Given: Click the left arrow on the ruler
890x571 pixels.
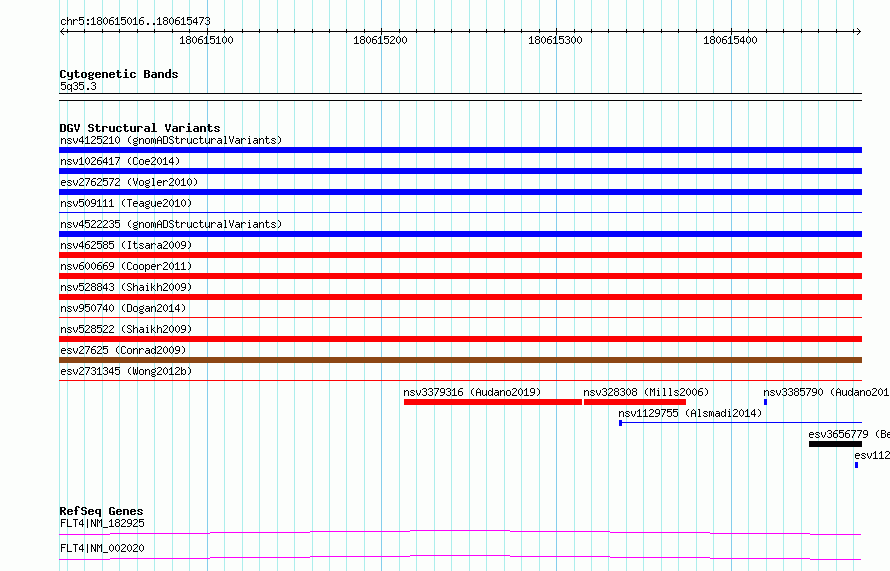Looking at the screenshot, I should pos(62,32).
